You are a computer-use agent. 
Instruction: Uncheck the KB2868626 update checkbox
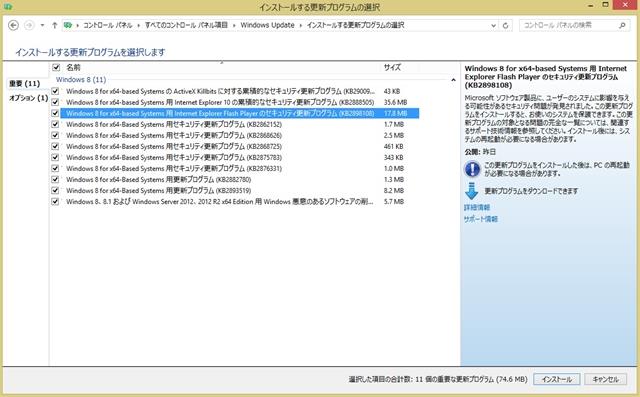click(55, 135)
